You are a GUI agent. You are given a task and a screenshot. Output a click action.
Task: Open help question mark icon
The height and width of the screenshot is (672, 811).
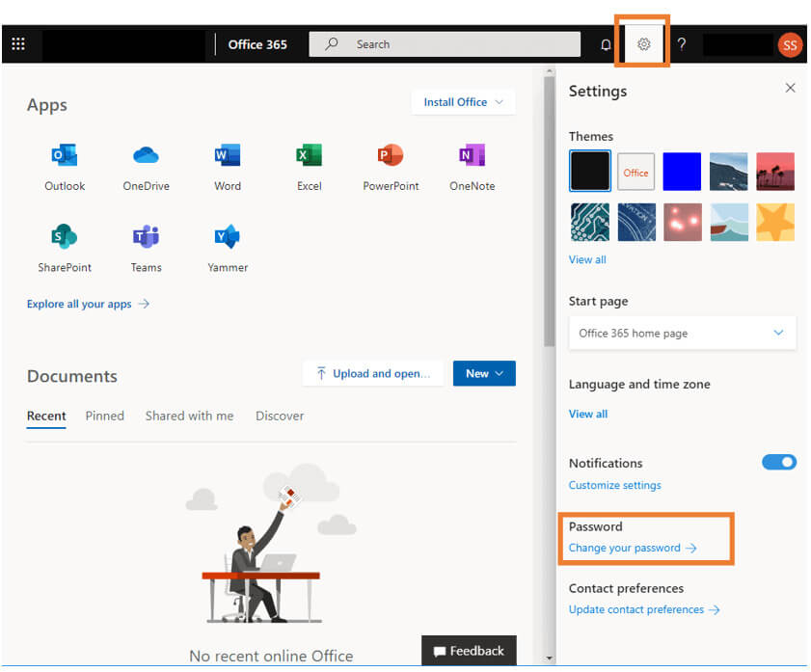[682, 44]
